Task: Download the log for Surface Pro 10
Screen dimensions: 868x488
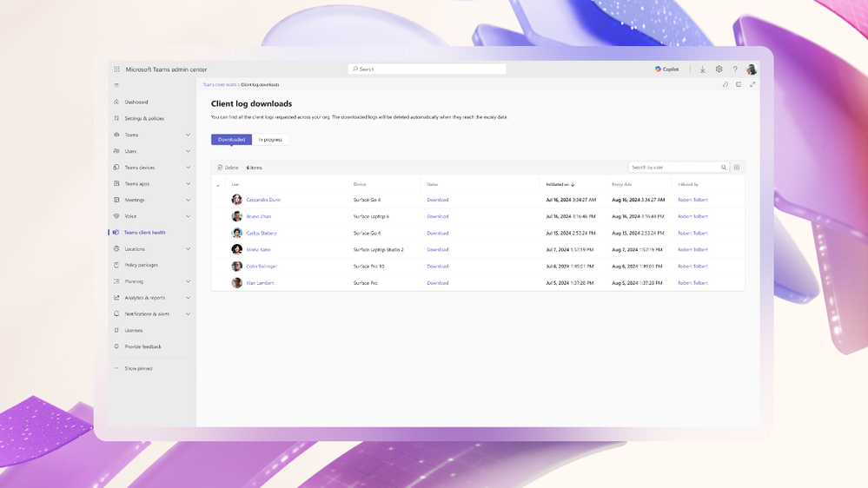Action: pos(438,266)
